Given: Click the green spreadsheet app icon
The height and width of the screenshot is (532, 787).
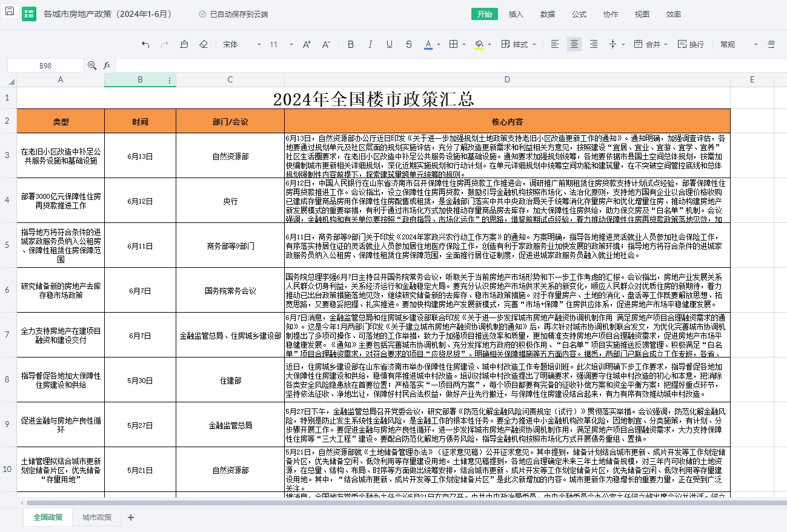Looking at the screenshot, I should [x=29, y=14].
